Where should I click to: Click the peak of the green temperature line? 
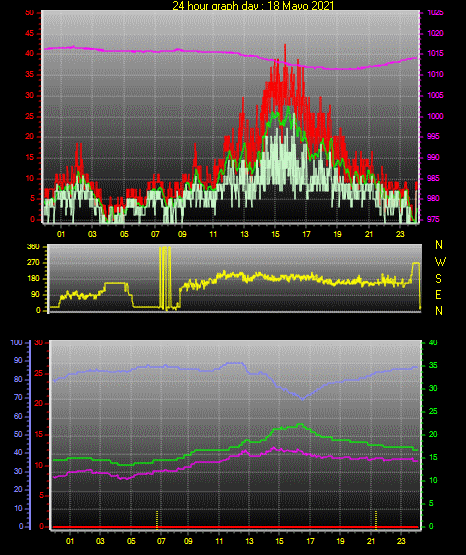click(x=300, y=424)
